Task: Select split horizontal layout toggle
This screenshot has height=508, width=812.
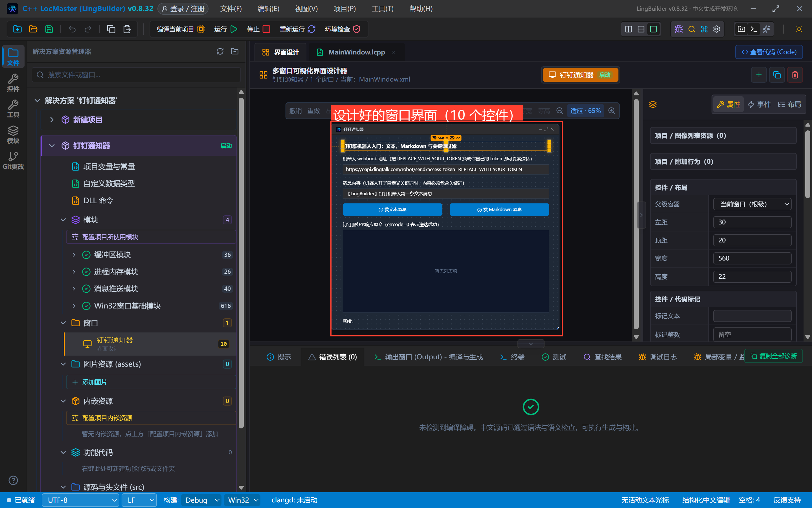Action: tap(641, 29)
